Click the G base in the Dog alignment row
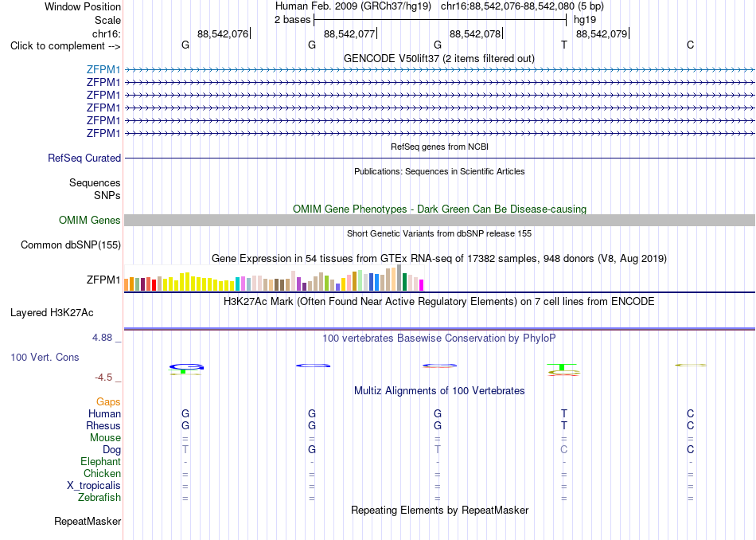756x540 pixels. click(x=312, y=449)
